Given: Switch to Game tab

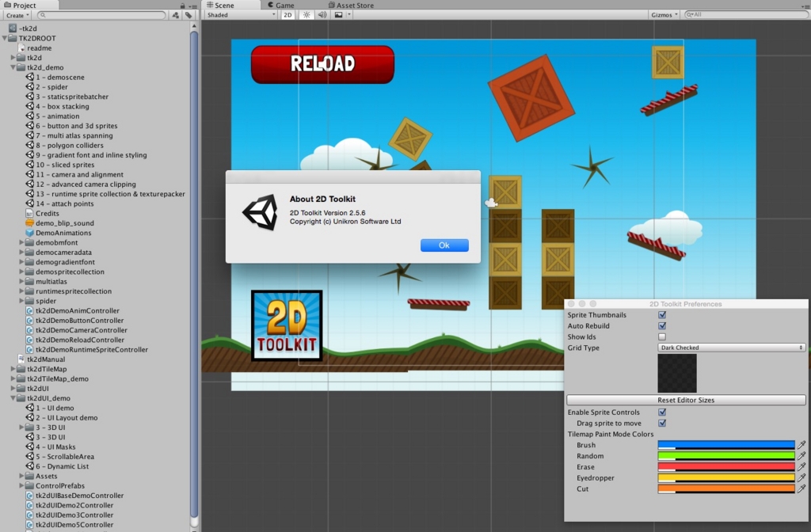Looking at the screenshot, I should 281,6.
